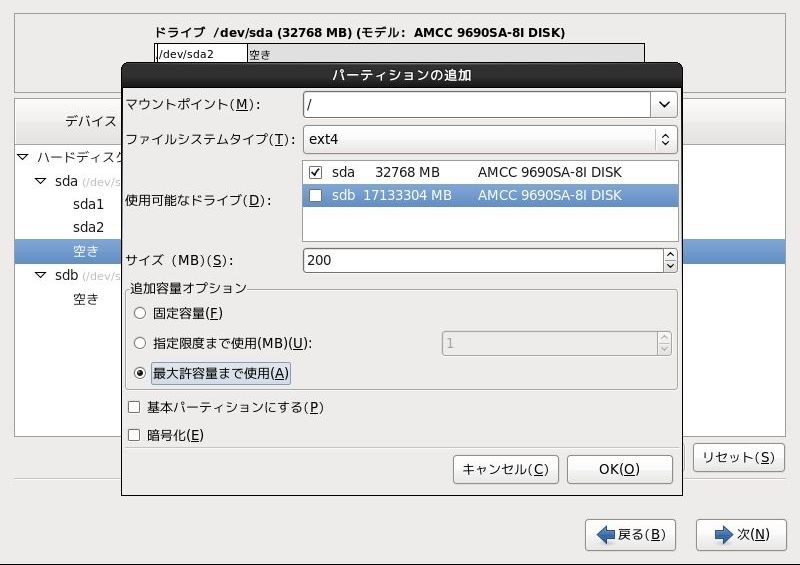Check 基本パーティションにする checkbox
This screenshot has width=800, height=565.
[x=134, y=407]
